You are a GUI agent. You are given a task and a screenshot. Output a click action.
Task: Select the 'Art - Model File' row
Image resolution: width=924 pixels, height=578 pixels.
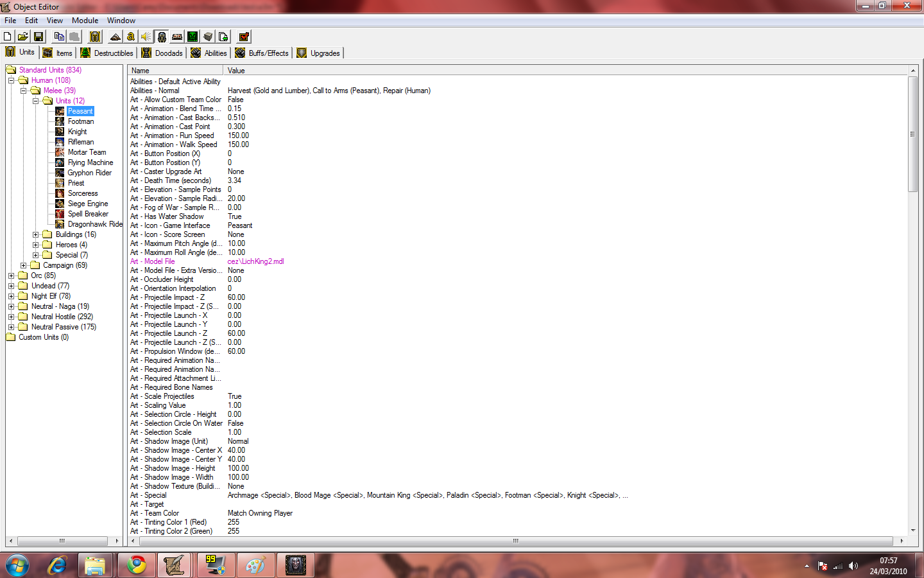click(x=518, y=261)
